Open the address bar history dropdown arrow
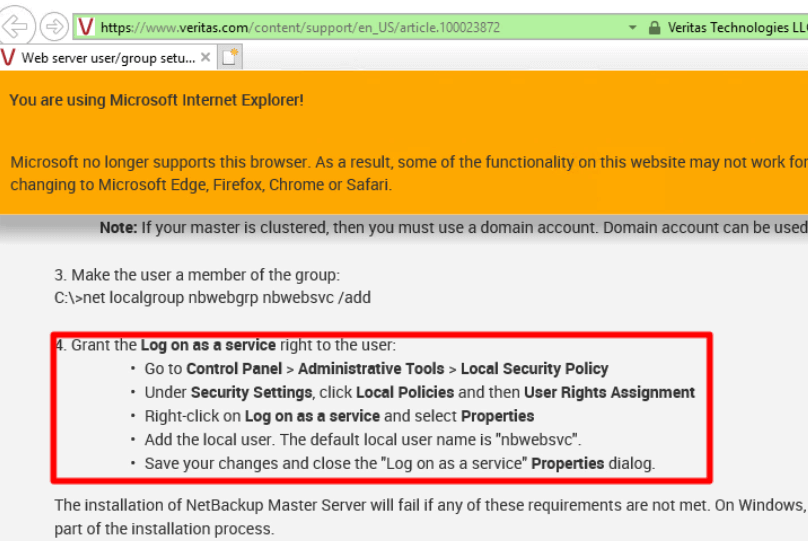This screenshot has height=541, width=808. point(632,27)
